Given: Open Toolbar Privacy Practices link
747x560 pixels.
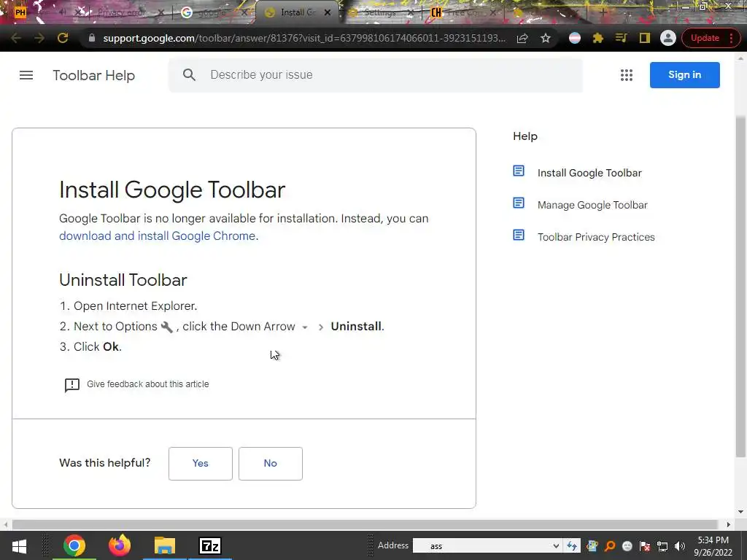Looking at the screenshot, I should coord(596,237).
